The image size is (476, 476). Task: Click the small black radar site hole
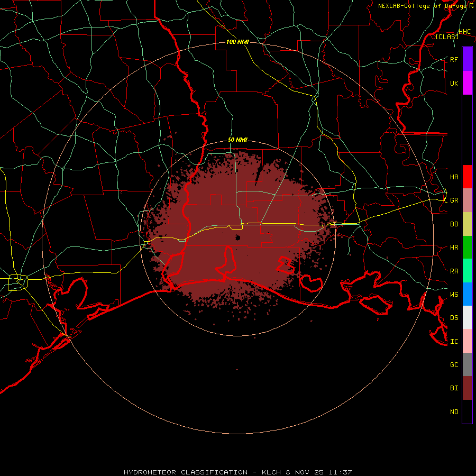pyautogui.click(x=237, y=237)
